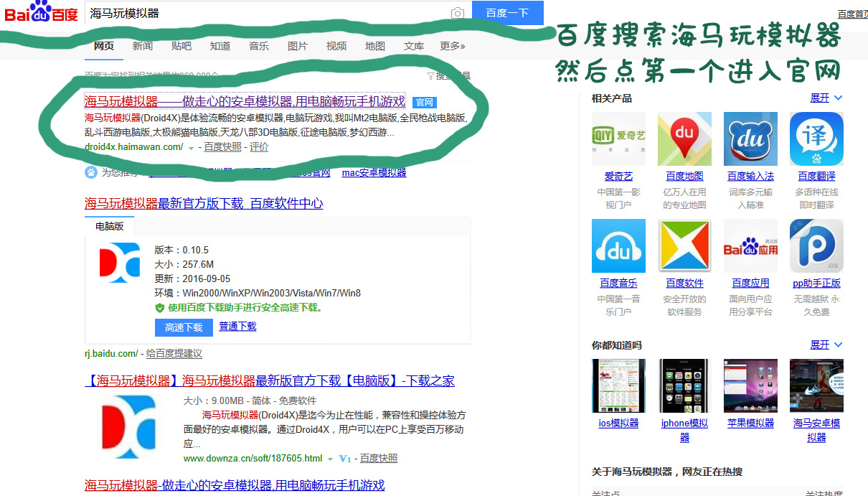Open the ios模拟器 thumbnail
This screenshot has width=868, height=496.
point(618,385)
